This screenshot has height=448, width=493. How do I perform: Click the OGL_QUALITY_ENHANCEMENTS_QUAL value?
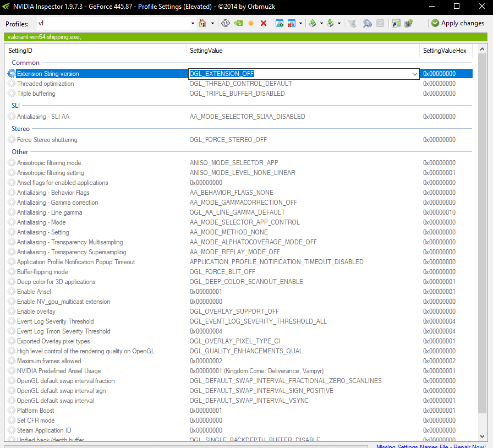(x=246, y=351)
